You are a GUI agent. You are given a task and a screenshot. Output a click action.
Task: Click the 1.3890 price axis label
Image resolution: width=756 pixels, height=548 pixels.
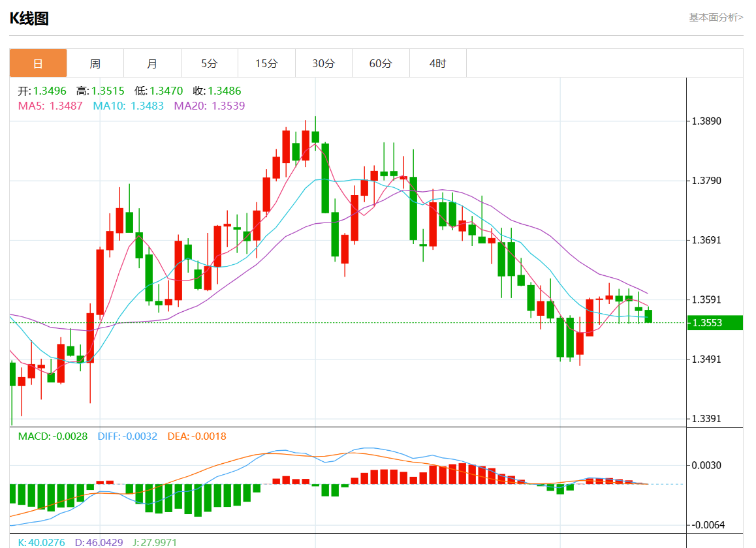[x=706, y=121]
